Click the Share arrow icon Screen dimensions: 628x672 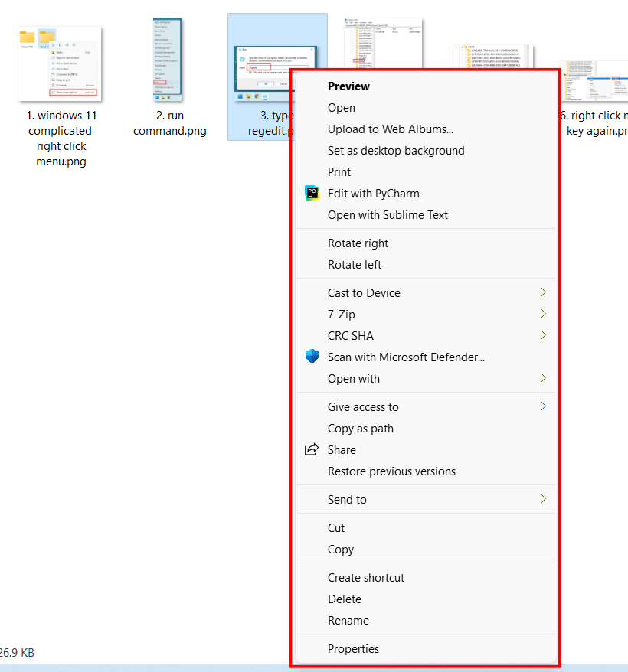[x=312, y=450]
